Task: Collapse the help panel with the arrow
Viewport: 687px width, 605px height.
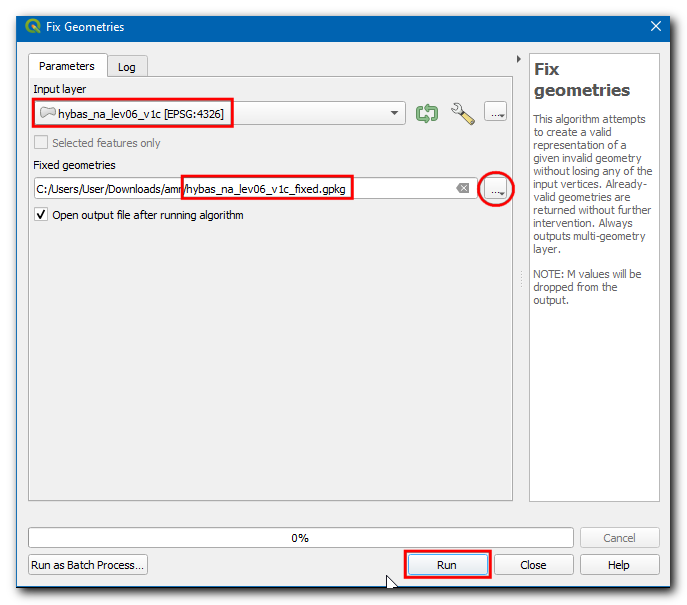Action: click(518, 59)
